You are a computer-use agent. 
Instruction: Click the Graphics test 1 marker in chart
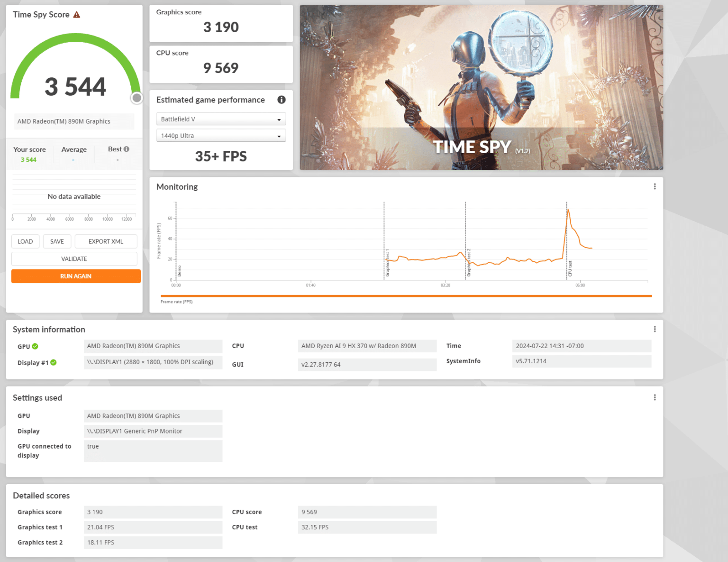coord(387,263)
